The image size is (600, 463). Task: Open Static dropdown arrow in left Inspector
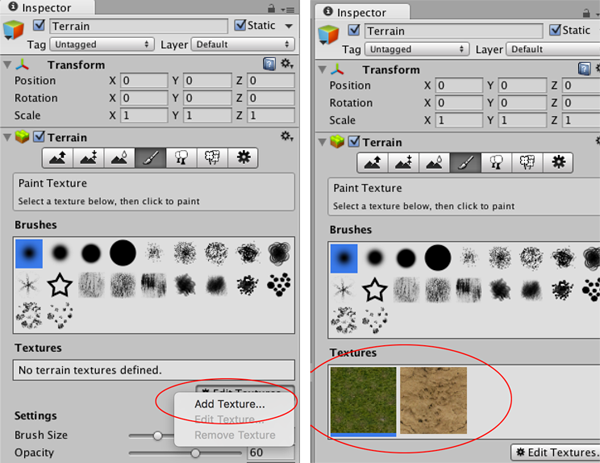tap(289, 26)
